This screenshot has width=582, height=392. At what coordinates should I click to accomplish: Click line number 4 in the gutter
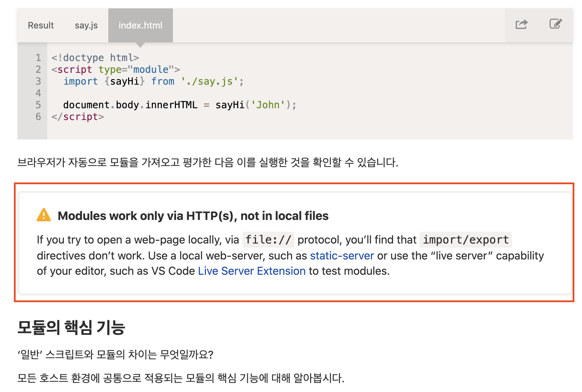pos(38,93)
